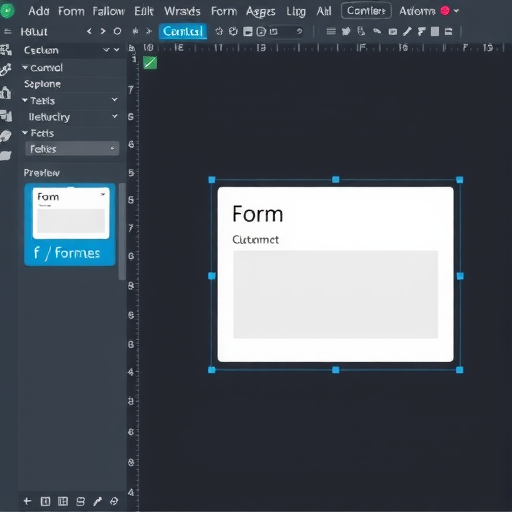The image size is (512, 512).
Task: Click the curved undo arrow icon
Action: [x=299, y=31]
